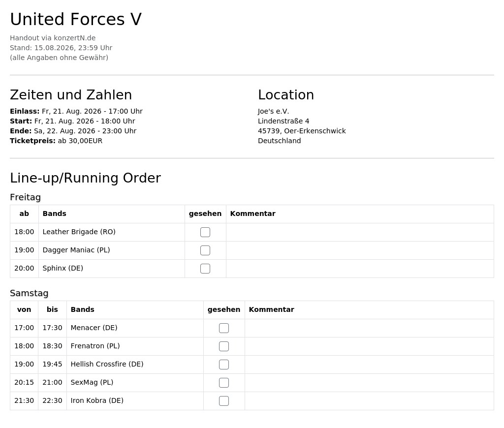Click the Kommentar cell for Menacer
This screenshot has width=504, height=428.
pyautogui.click(x=369, y=328)
